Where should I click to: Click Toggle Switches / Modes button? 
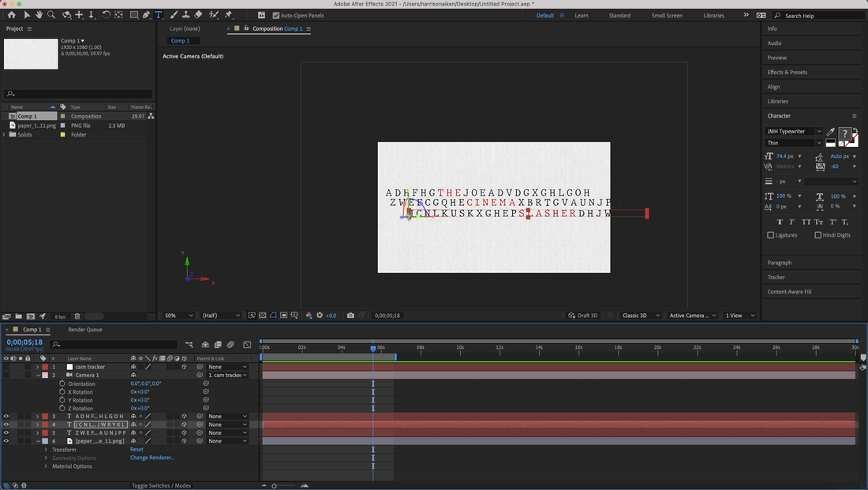(161, 485)
